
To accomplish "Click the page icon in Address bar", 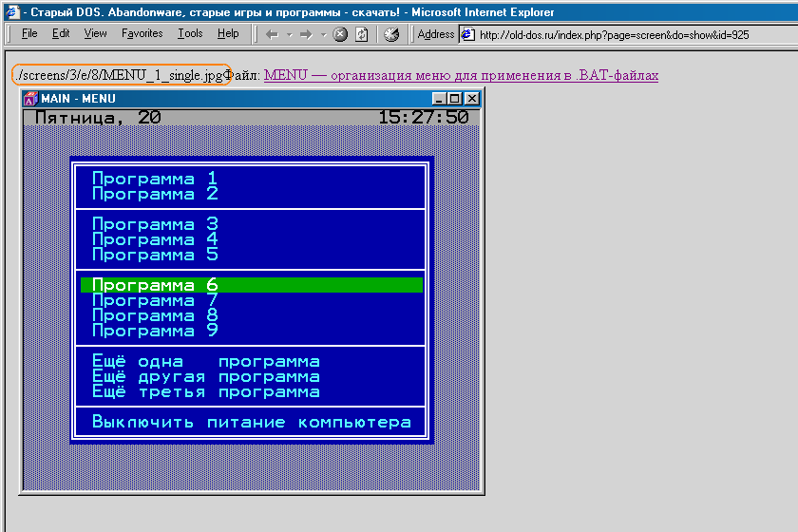I will [x=467, y=34].
